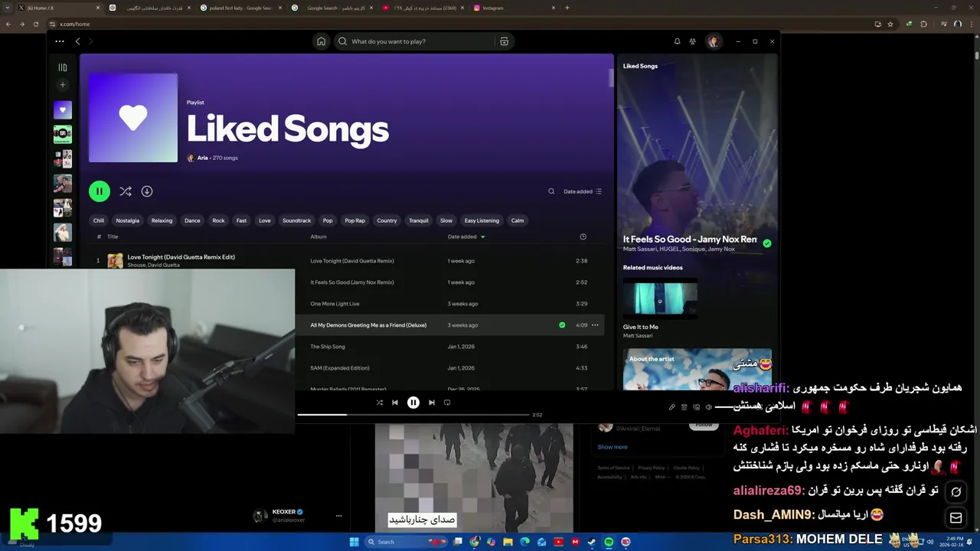Seek on the song progress bar
This screenshot has width=980, height=551.
413,415
